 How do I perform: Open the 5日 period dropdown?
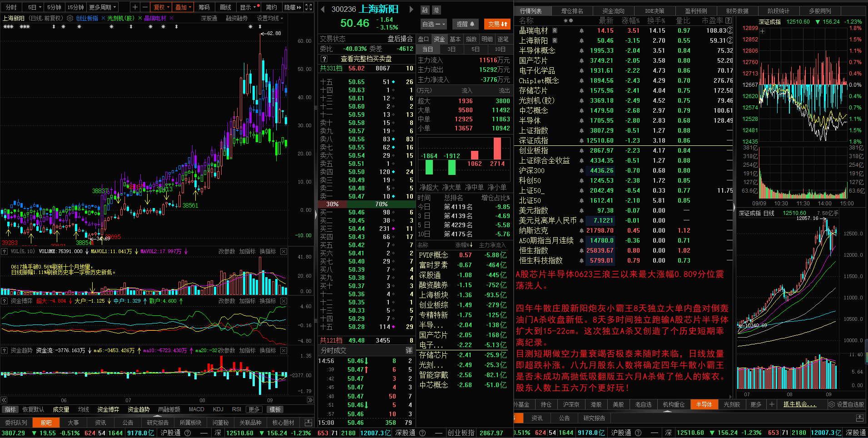[35, 7]
